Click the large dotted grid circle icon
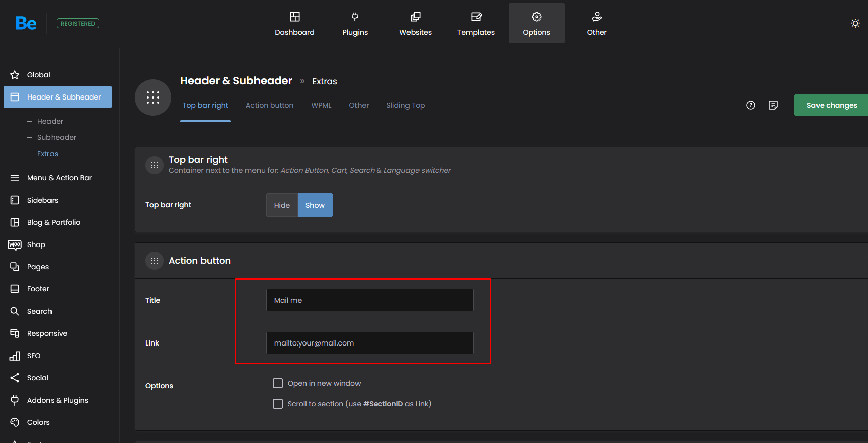This screenshot has height=443, width=868. [153, 97]
